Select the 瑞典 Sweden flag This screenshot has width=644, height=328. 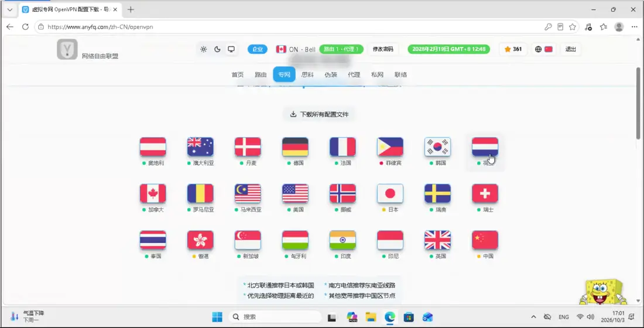point(437,194)
